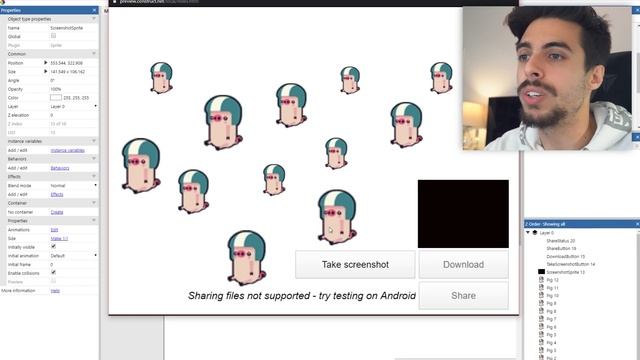Click the Angle value field
The image size is (640, 360).
pyautogui.click(x=73, y=80)
